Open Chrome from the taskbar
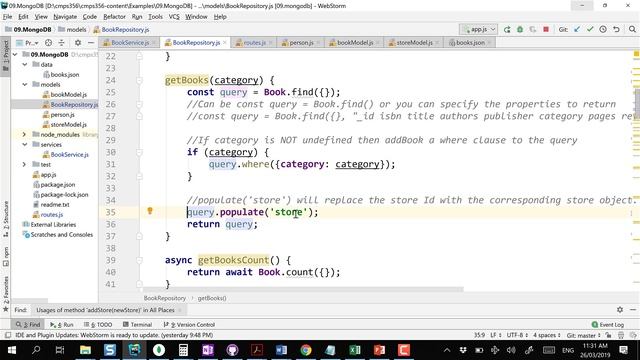This screenshot has width=640, height=360. point(306,350)
